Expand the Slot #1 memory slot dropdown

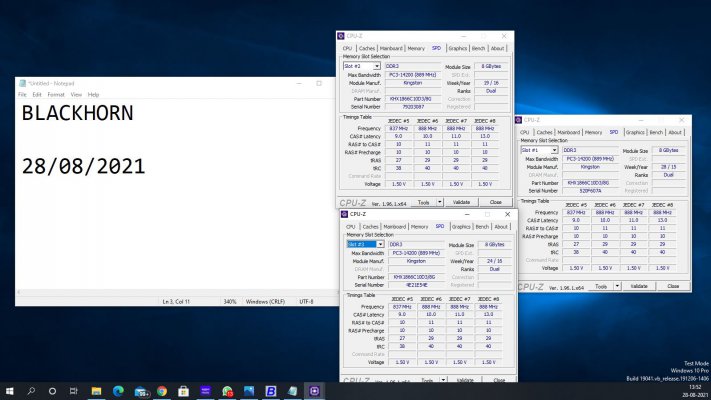point(554,150)
